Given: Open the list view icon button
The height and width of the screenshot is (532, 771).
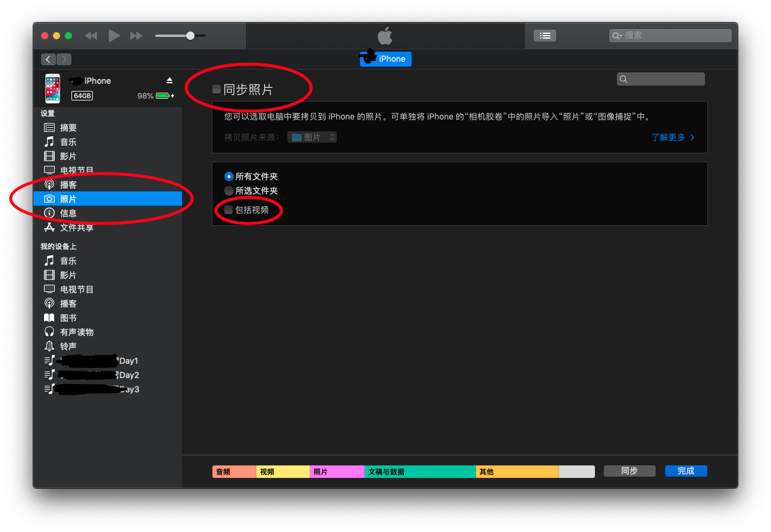Looking at the screenshot, I should point(544,36).
